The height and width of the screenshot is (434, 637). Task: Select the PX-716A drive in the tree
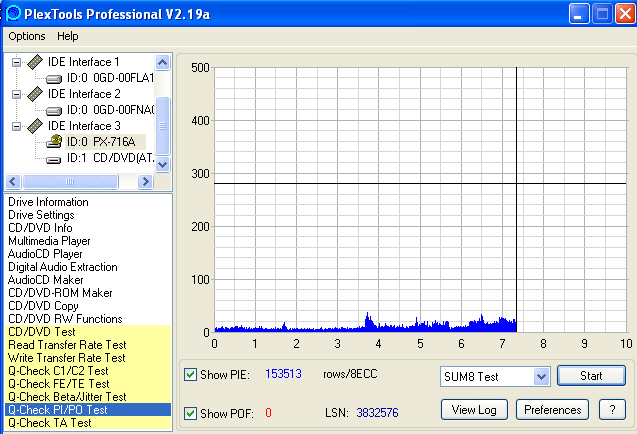101,142
